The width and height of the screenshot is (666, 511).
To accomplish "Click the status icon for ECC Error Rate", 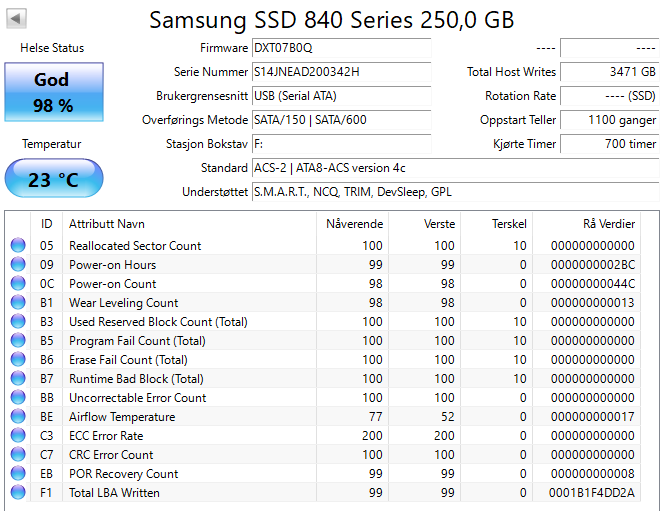I will tap(18, 436).
